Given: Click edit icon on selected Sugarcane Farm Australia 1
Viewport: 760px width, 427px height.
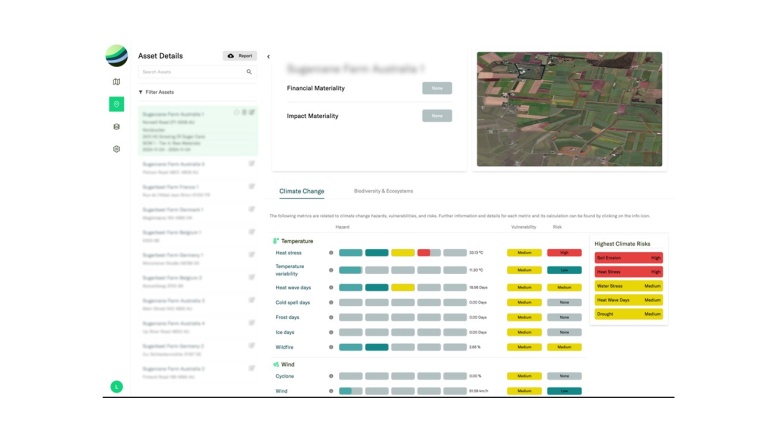Looking at the screenshot, I should tap(252, 112).
